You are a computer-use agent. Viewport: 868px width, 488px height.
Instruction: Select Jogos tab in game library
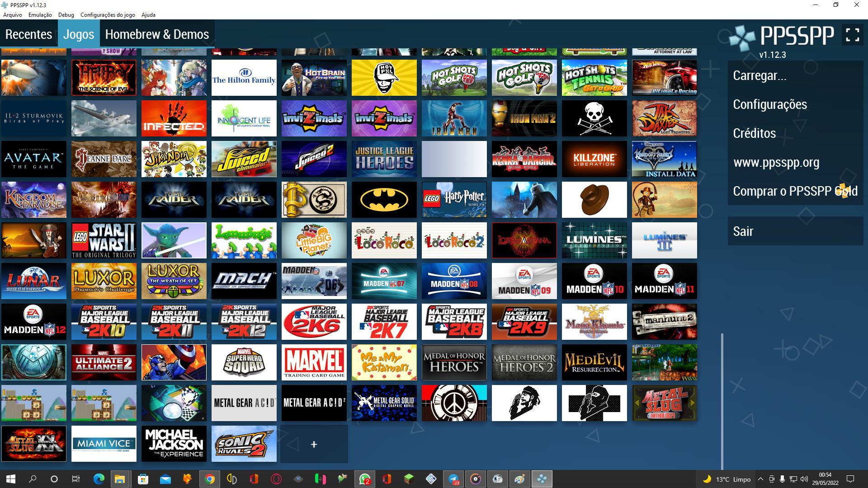click(78, 34)
